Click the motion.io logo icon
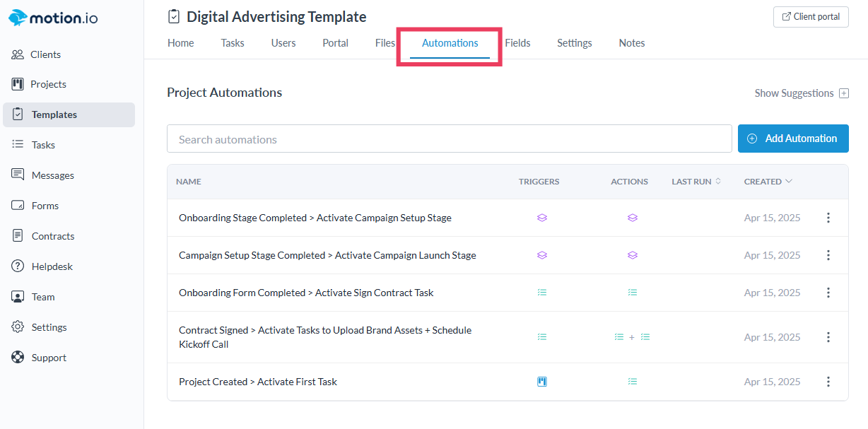The width and height of the screenshot is (868, 429). (18, 18)
